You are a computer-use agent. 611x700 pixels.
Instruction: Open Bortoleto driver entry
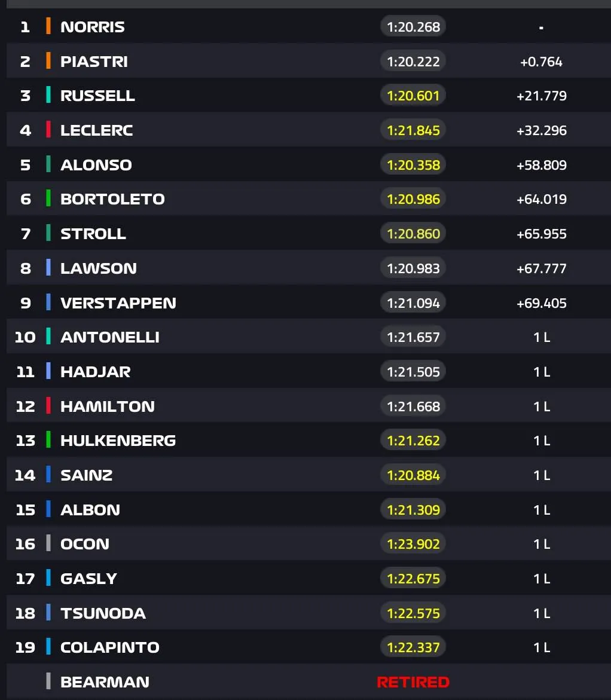point(112,199)
